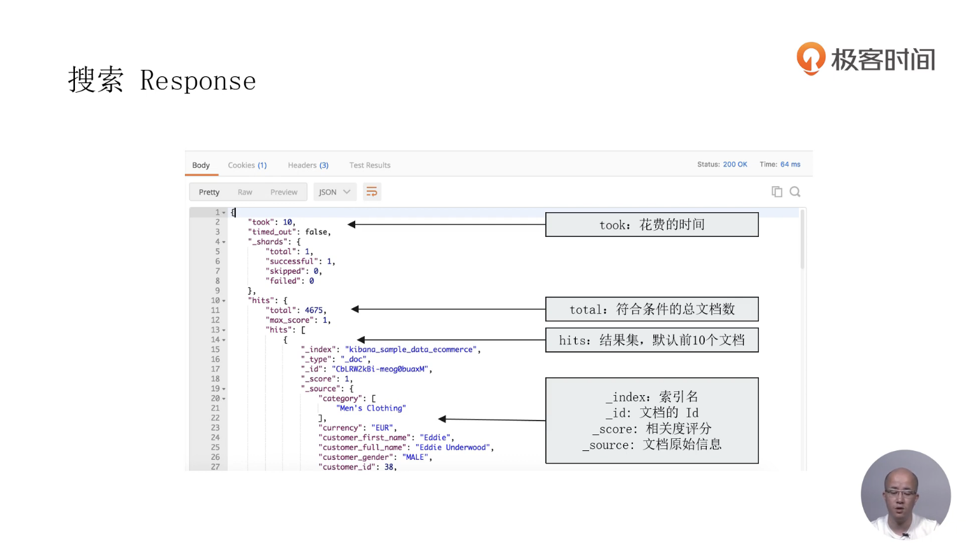The width and height of the screenshot is (980, 559).
Task: Open the Cookies (1) tab
Action: click(x=247, y=165)
